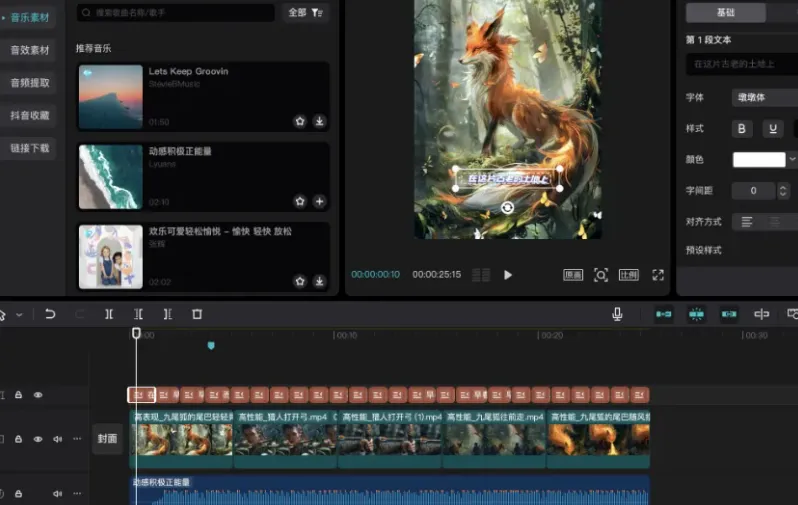The image size is (798, 505).
Task: Toggle the main track magnet snapping
Action: [664, 314]
